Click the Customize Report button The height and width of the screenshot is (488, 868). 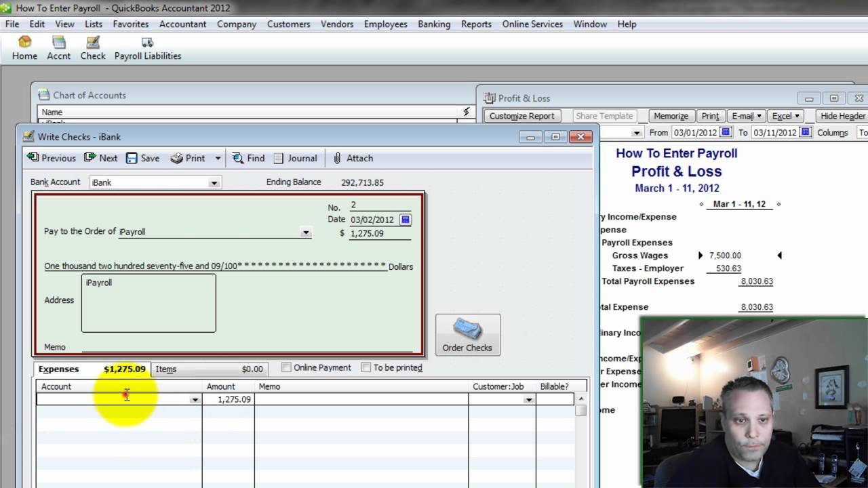[522, 116]
